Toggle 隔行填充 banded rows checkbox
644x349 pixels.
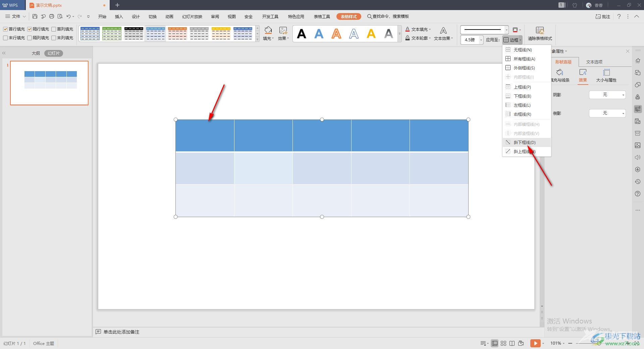coord(30,29)
